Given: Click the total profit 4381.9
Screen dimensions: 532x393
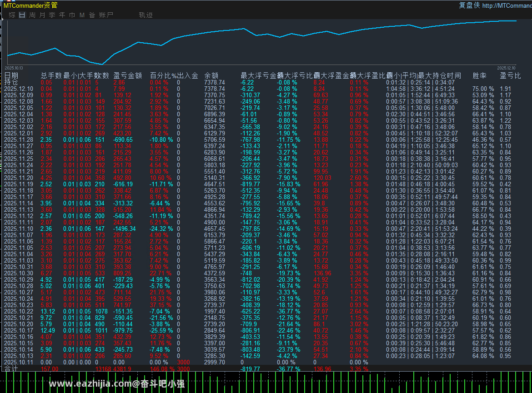Looking at the screenshot, I should pyautogui.click(x=122, y=369).
